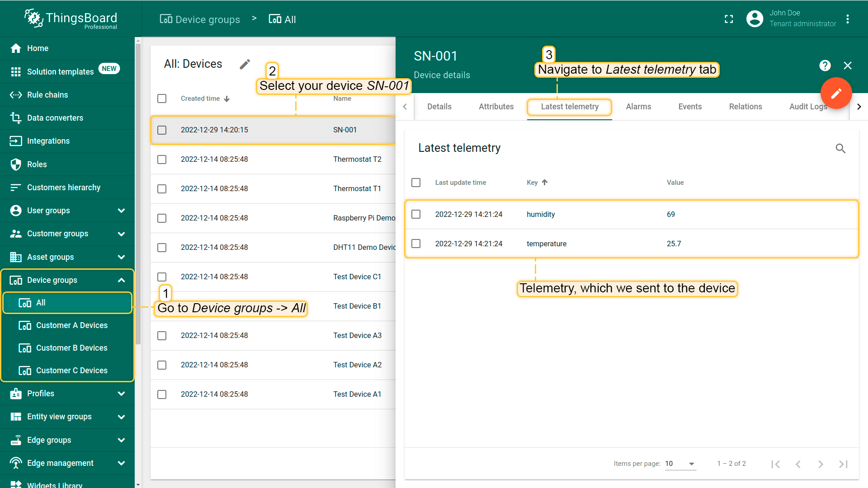Select all devices header checkbox
868x488 pixels.
[162, 99]
